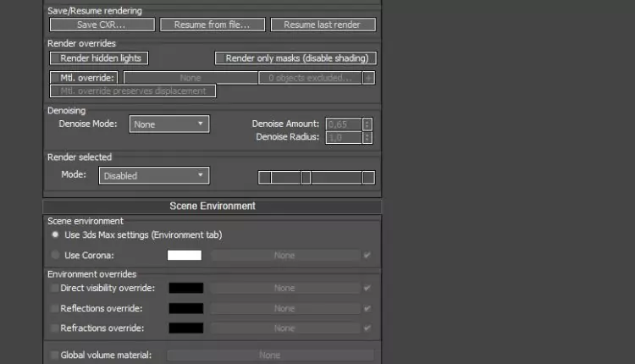The width and height of the screenshot is (635, 364).
Task: Open the Denoise Mode dropdown
Action: [168, 124]
